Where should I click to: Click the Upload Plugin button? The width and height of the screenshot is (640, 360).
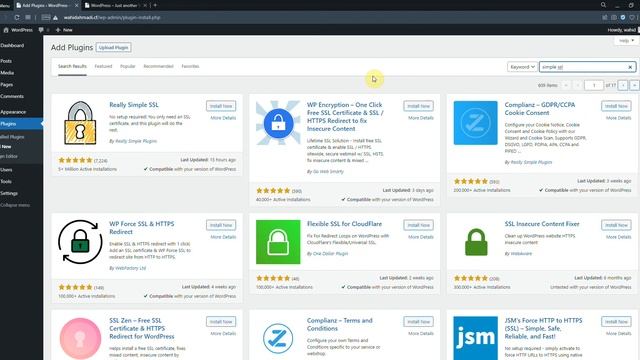click(x=113, y=47)
